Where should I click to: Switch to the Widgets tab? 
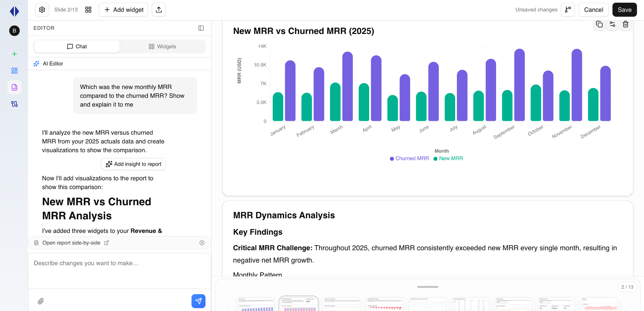(x=162, y=47)
